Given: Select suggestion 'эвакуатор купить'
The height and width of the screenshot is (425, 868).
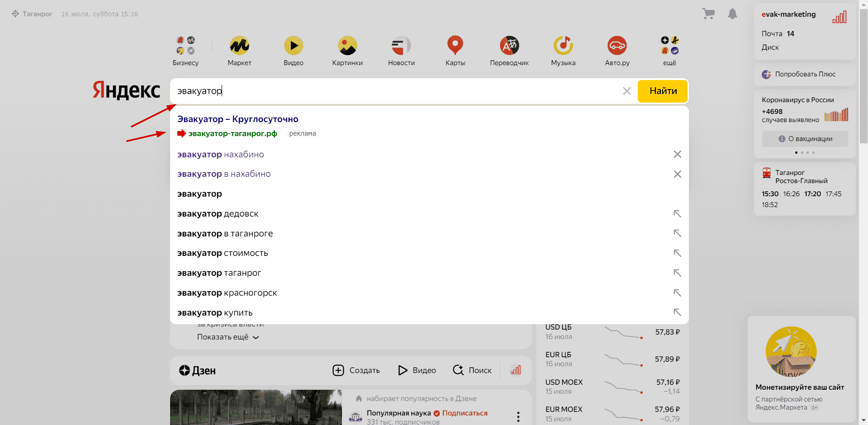Looking at the screenshot, I should (x=215, y=313).
